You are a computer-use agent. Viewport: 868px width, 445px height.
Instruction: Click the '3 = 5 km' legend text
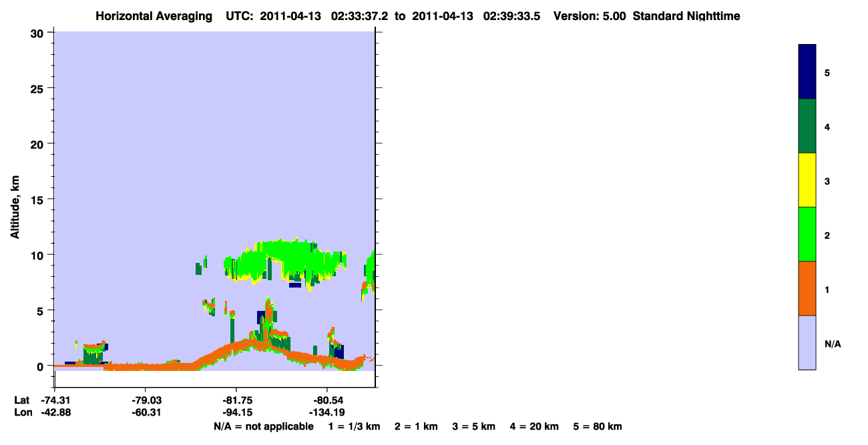point(473,426)
